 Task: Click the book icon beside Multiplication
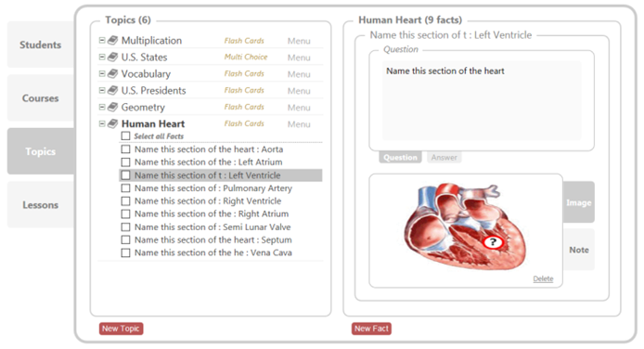[x=112, y=40]
